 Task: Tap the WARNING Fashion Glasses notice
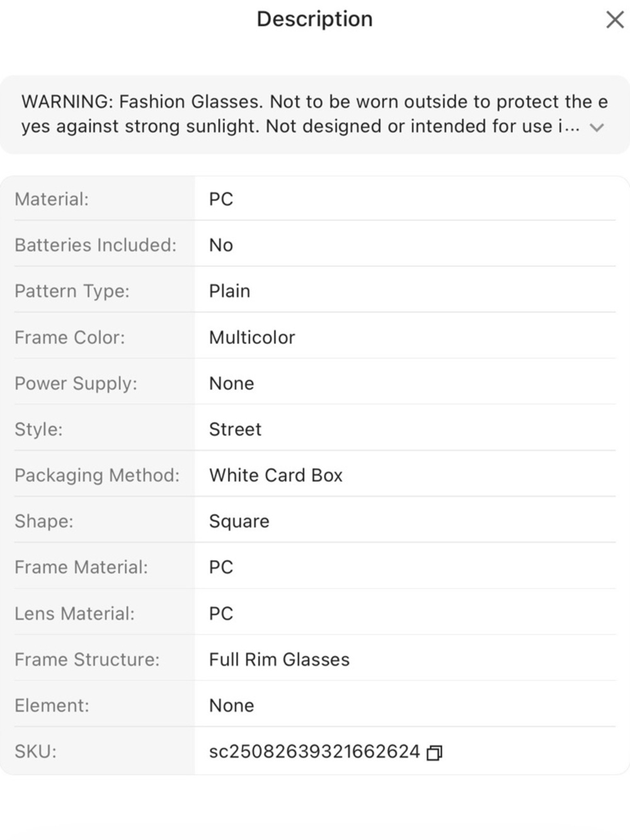pyautogui.click(x=314, y=114)
